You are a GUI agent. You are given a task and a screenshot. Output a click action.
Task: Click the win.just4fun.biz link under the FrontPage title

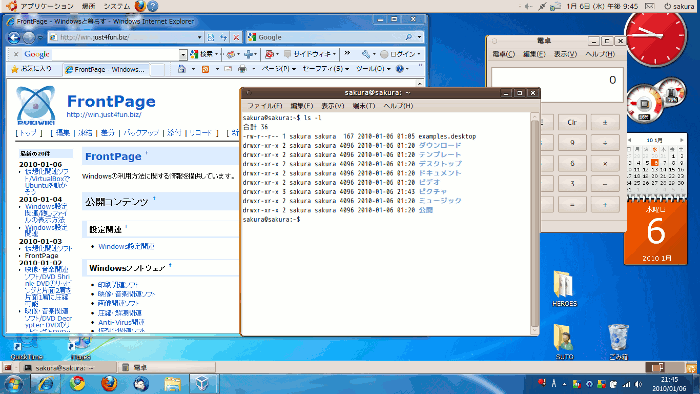[104, 115]
